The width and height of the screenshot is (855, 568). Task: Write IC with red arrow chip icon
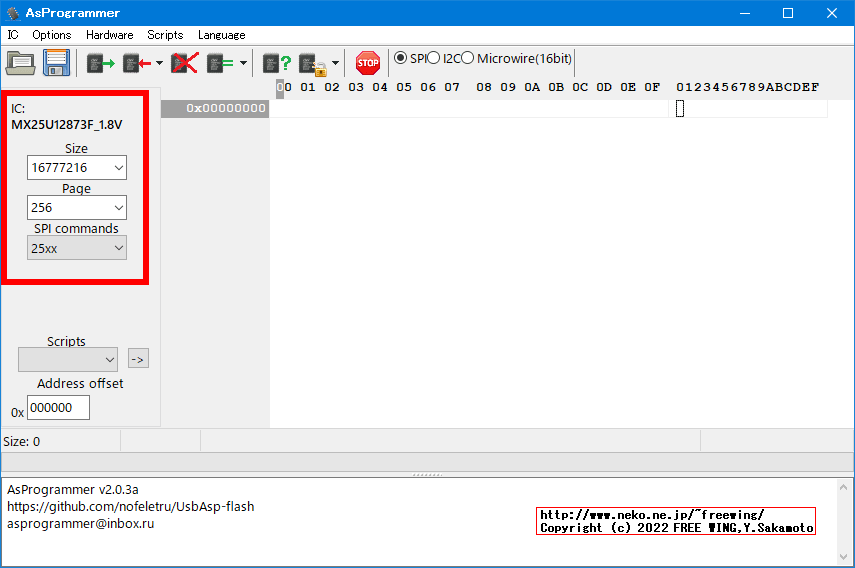tap(137, 63)
